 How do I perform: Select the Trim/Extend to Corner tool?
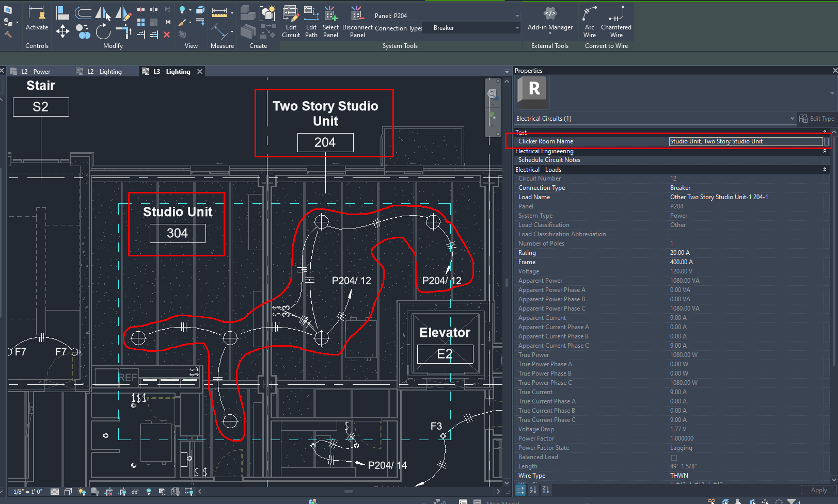coord(123,31)
